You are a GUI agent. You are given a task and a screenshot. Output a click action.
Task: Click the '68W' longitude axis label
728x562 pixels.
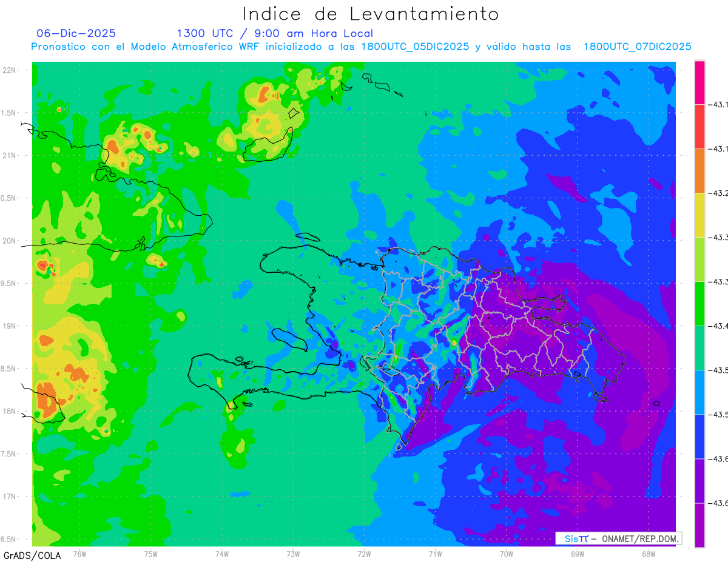(x=649, y=554)
